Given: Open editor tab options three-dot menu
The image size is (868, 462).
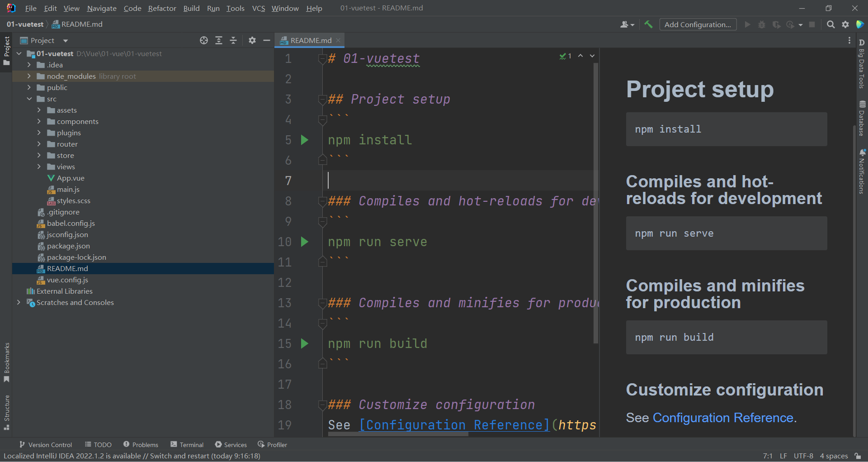Looking at the screenshot, I should 849,40.
